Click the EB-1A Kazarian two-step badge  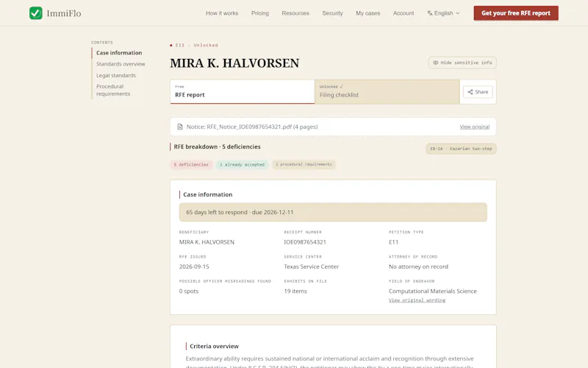(461, 149)
